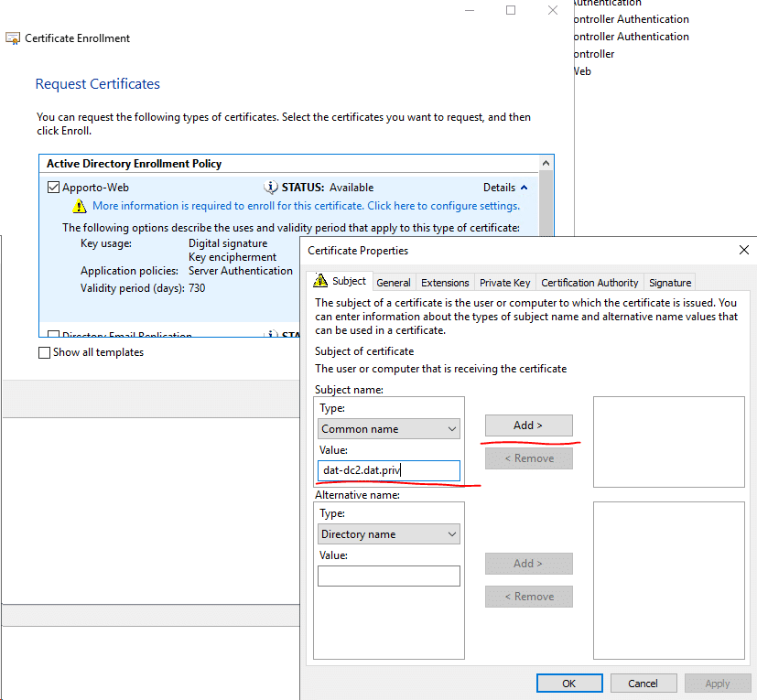757x700 pixels.
Task: Switch to the Private Key tab
Action: point(504,283)
